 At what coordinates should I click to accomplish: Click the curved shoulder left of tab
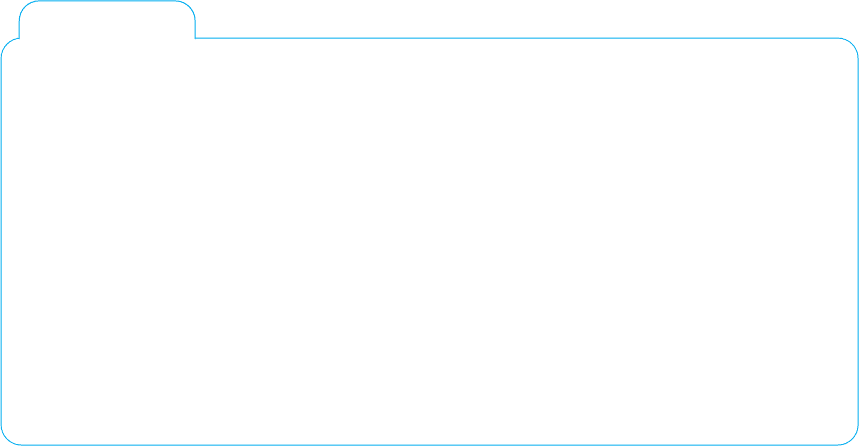click(8, 45)
